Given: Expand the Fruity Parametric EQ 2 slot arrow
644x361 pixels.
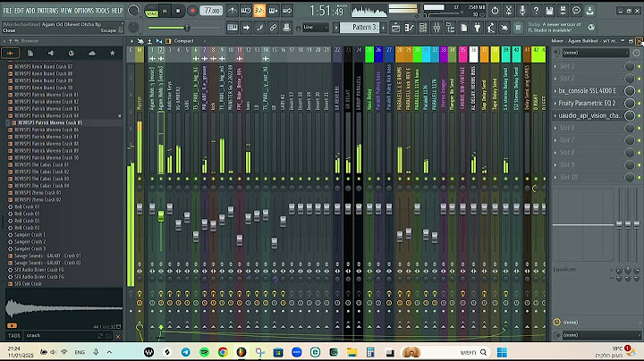Looking at the screenshot, I should [555, 103].
